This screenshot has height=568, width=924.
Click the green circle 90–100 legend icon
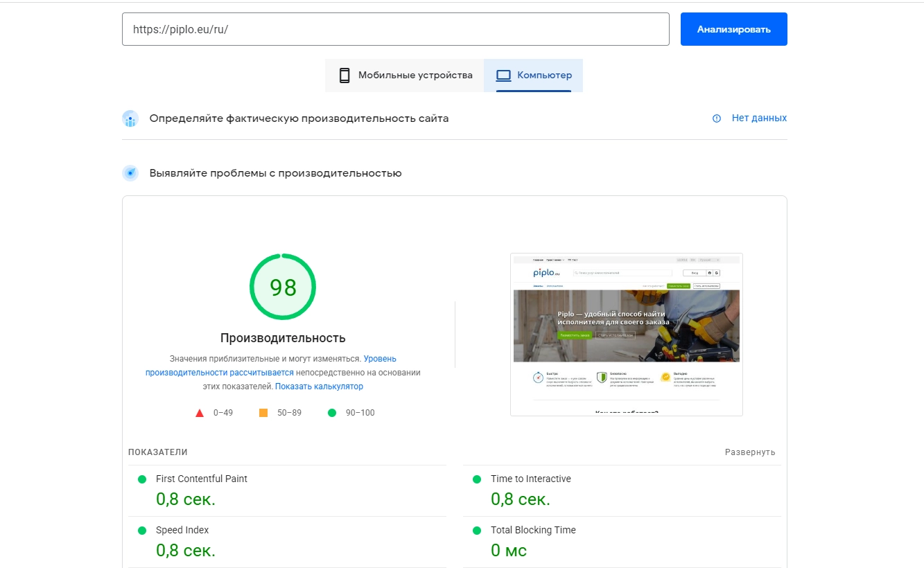click(332, 413)
